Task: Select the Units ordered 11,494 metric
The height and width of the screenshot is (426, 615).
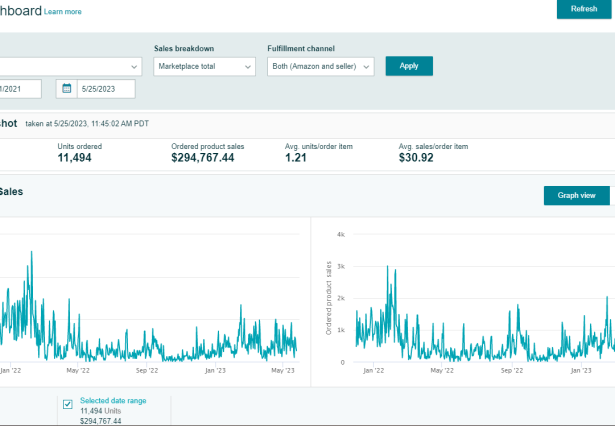Action: click(x=75, y=157)
